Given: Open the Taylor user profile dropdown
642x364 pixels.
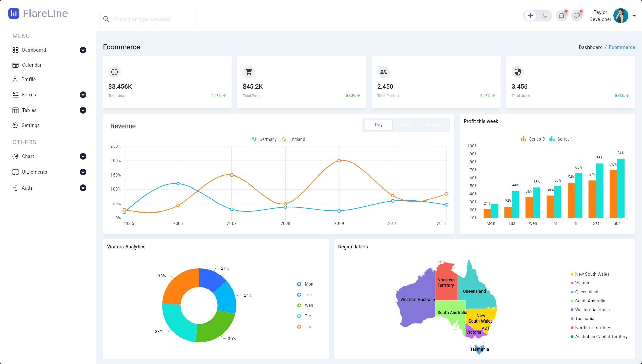Looking at the screenshot, I should click(634, 16).
